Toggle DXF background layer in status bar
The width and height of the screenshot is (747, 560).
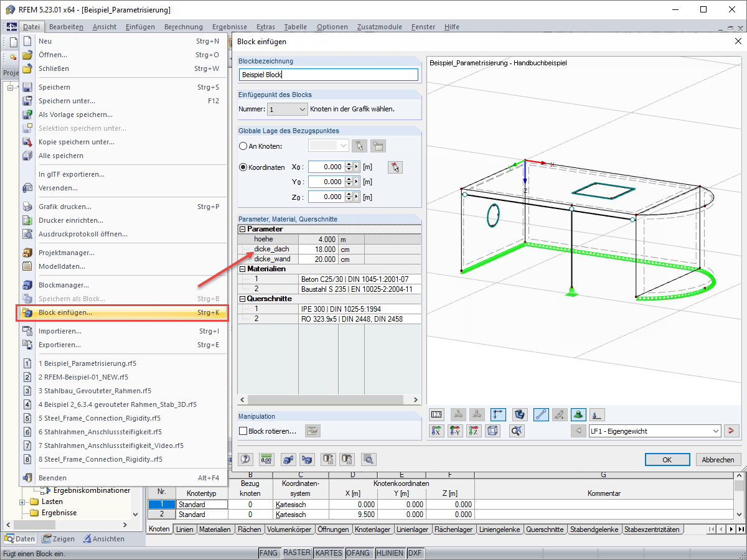point(415,553)
